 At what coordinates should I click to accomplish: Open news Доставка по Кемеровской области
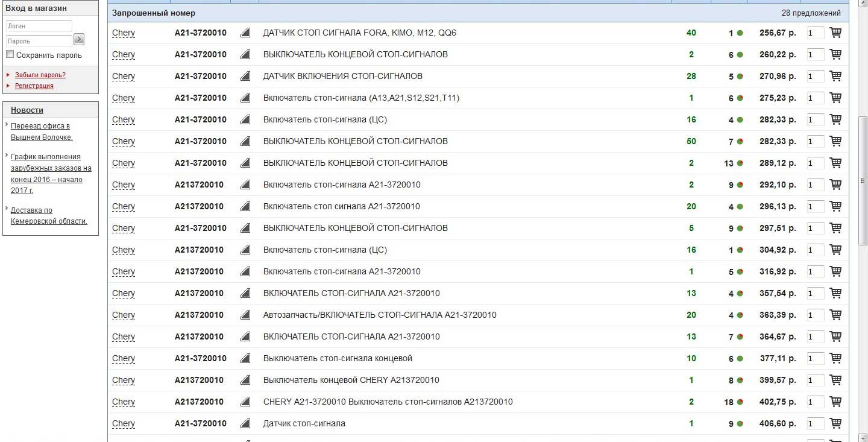pos(49,215)
